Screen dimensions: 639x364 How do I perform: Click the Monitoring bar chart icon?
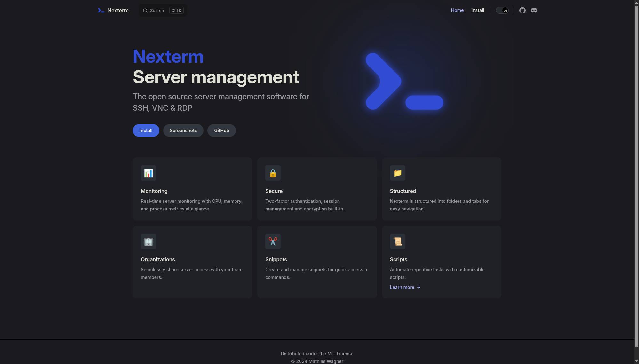coord(148,173)
